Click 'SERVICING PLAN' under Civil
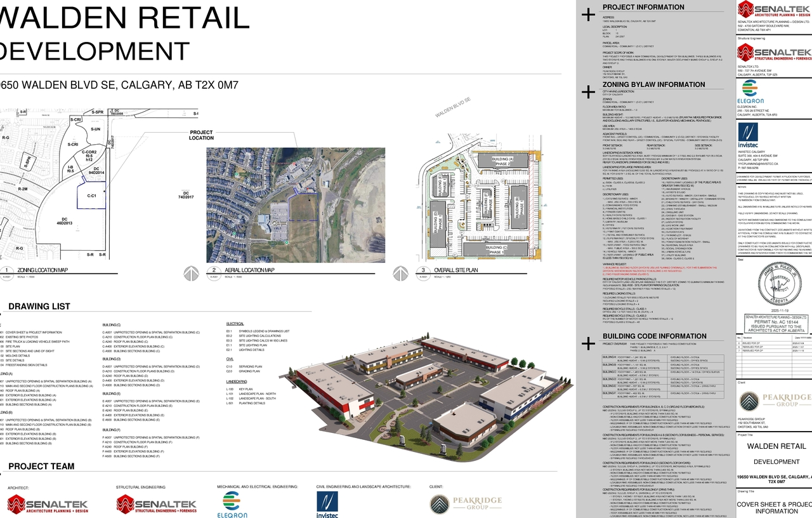 [251, 366]
